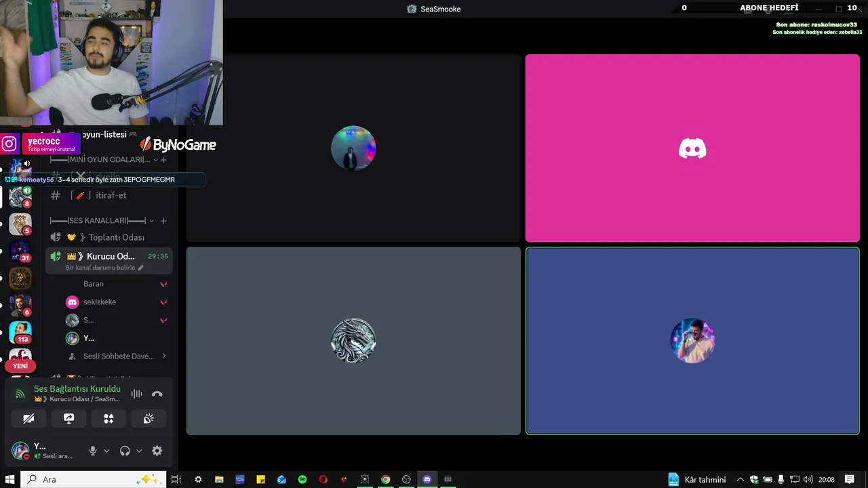The height and width of the screenshot is (488, 868).
Task: Open Opera browser from taskbar
Action: point(323,479)
